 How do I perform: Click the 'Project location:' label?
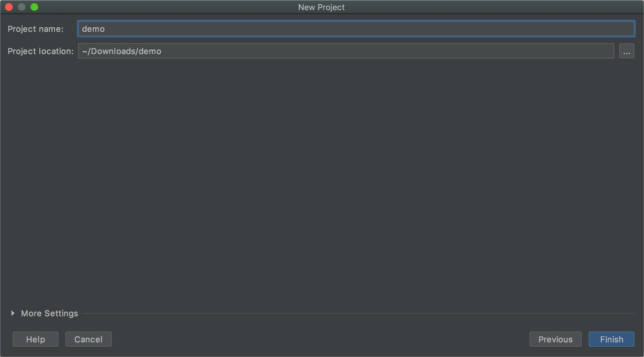point(40,51)
